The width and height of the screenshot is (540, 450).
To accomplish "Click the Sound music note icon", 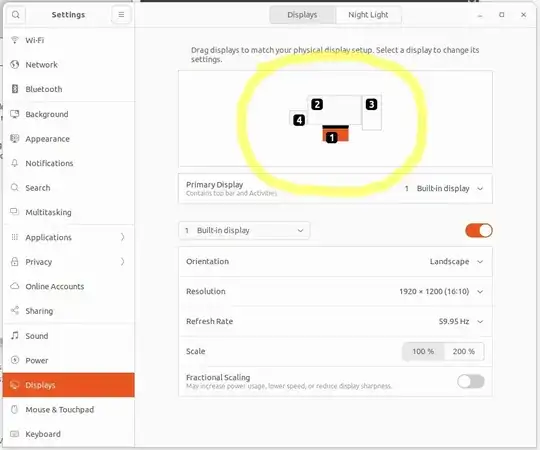I will (14, 335).
